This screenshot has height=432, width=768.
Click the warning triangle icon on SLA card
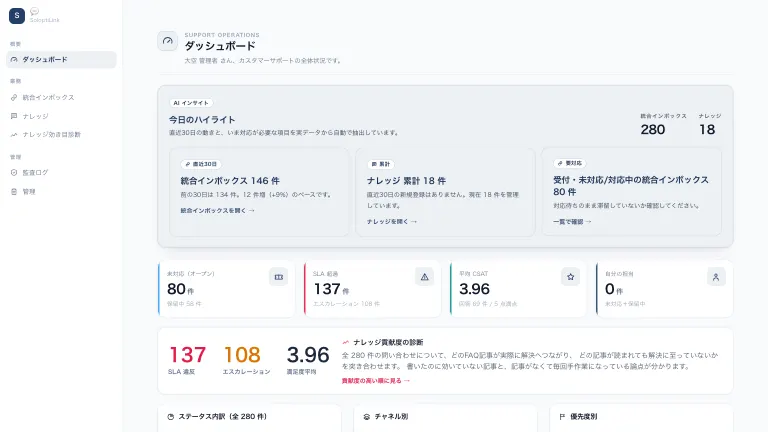tap(425, 277)
